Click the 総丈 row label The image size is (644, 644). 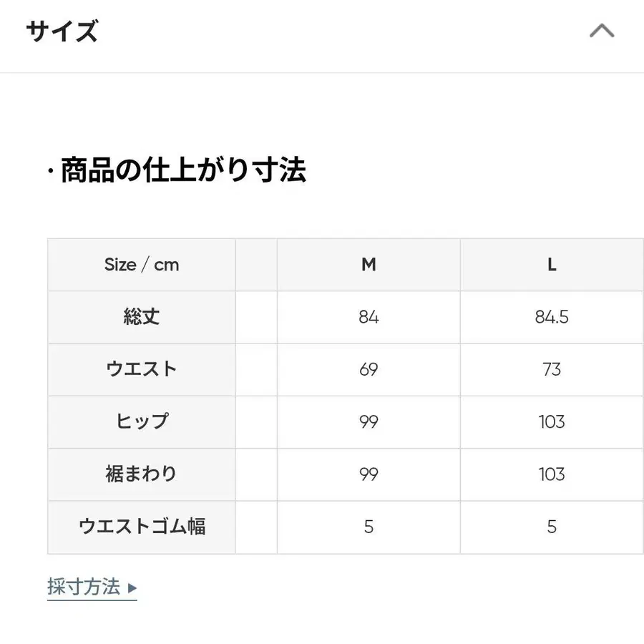pos(141,317)
